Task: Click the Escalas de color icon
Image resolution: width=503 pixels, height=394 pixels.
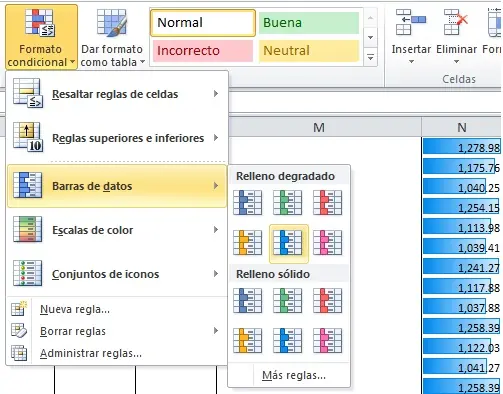Action: coord(27,229)
